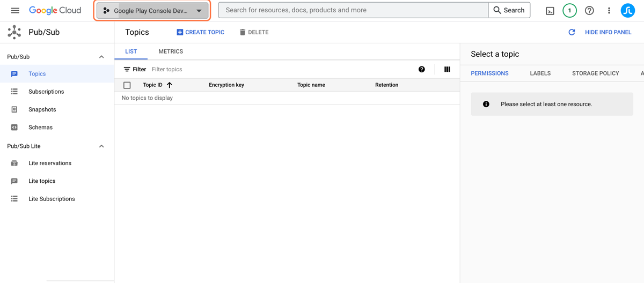The image size is (644, 283).
Task: Click the Topic name column header
Action: click(311, 85)
